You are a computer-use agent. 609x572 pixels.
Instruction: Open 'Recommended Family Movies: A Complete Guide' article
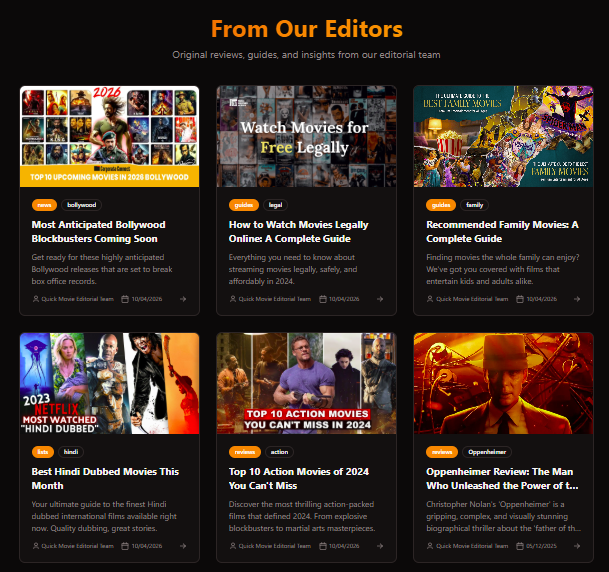click(502, 232)
